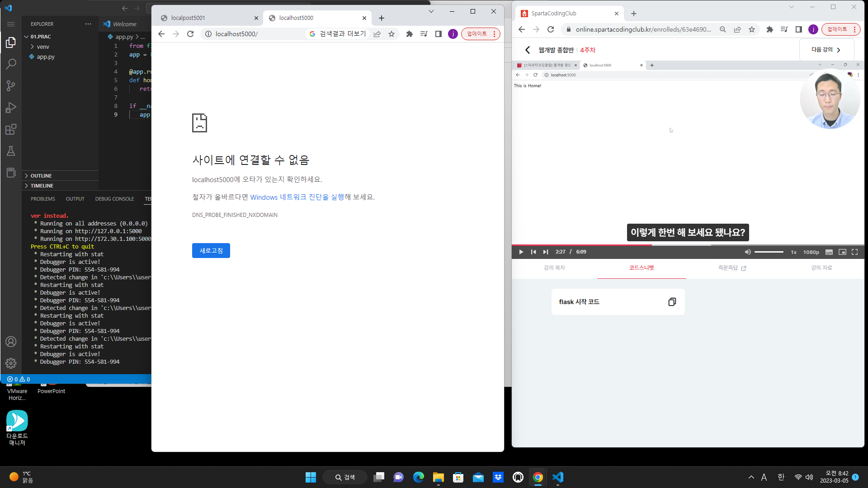Switch to PROBLEMS panel tab
This screenshot has width=868, height=488.
coord(43,199)
